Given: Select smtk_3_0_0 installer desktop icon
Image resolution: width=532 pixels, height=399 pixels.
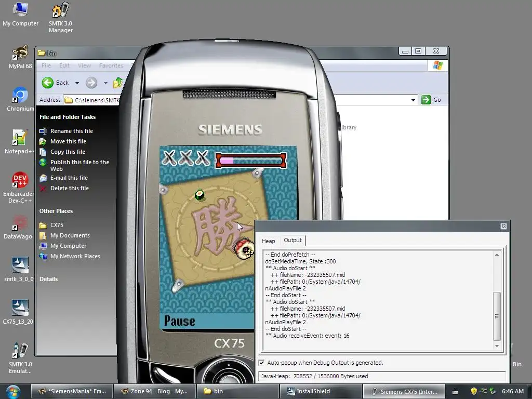Looking at the screenshot, I should [20, 270].
